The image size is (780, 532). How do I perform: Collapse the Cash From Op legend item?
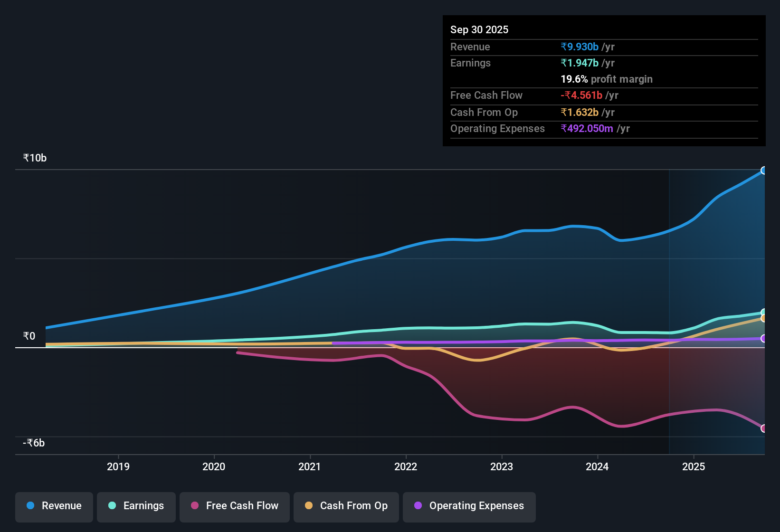[x=346, y=506]
